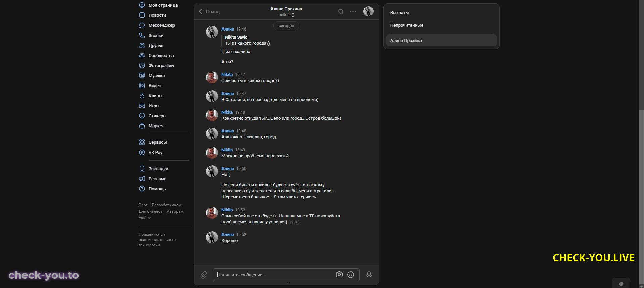644x288 pixels.
Task: Click sender name Nikita at 19:52
Action: (227, 210)
